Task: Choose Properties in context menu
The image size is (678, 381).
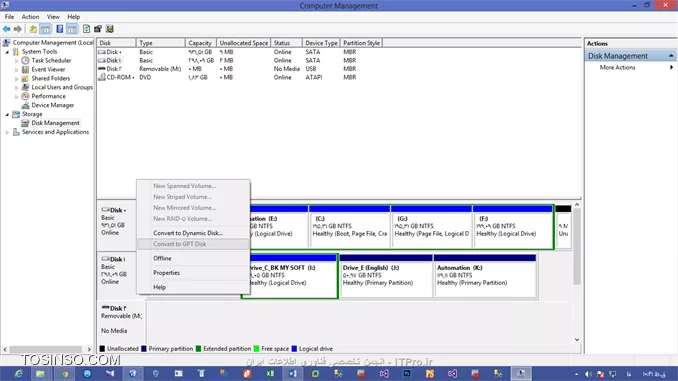Action: [193, 273]
